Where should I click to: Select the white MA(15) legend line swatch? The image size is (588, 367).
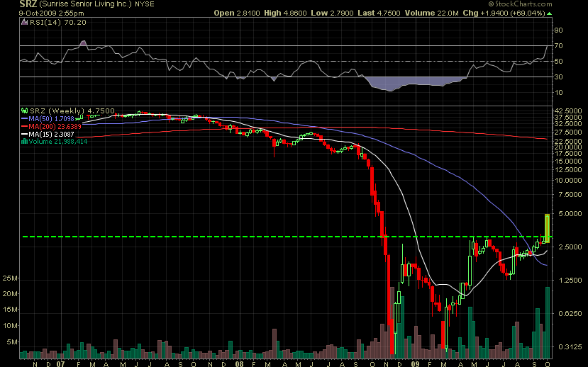pyautogui.click(x=25, y=134)
